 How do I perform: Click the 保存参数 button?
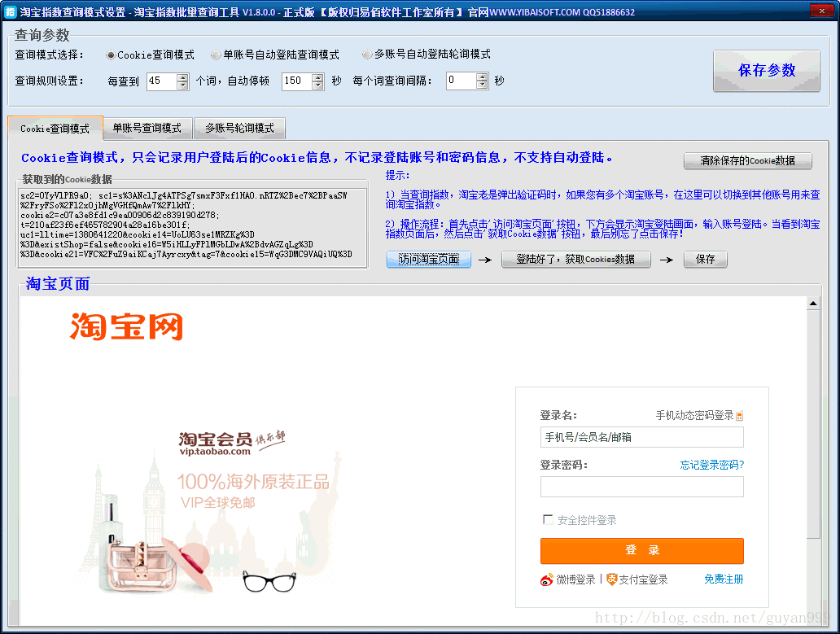click(x=766, y=71)
